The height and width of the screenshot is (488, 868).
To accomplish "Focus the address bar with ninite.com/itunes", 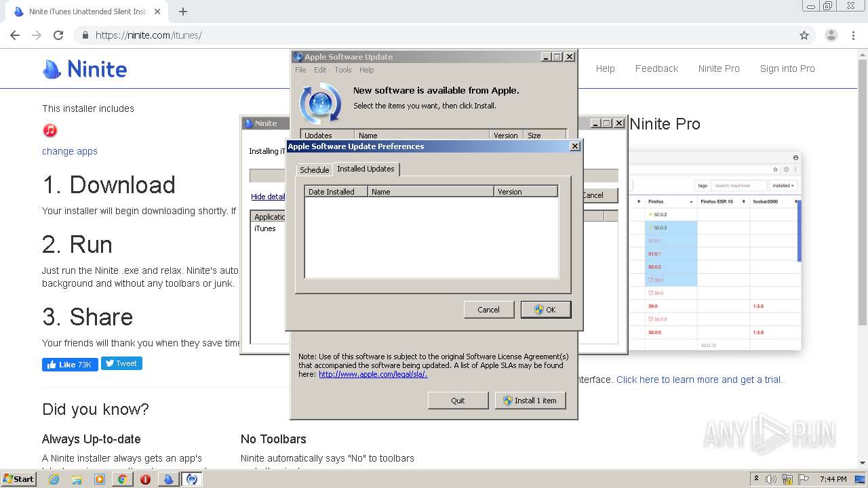I will (x=434, y=35).
